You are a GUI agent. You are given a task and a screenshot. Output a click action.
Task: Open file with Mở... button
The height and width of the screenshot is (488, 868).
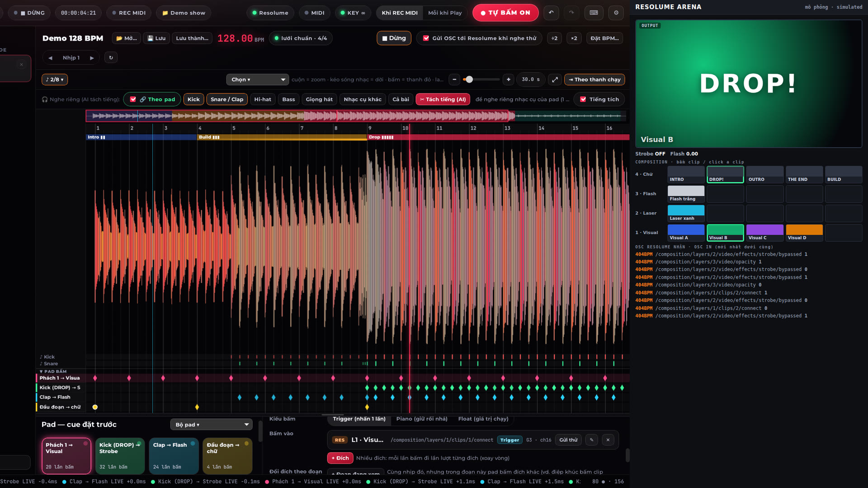pos(127,38)
